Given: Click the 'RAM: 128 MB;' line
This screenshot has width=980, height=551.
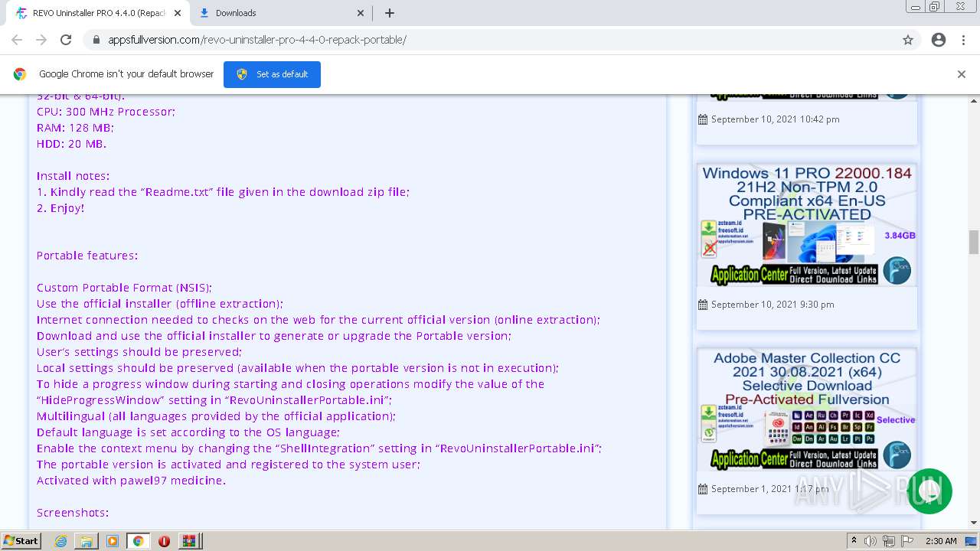Looking at the screenshot, I should point(75,128).
